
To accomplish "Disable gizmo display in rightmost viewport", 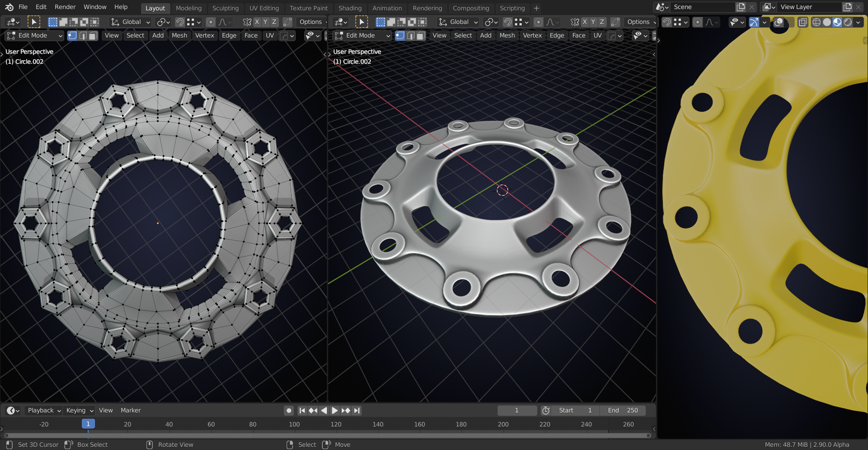I will 754,22.
